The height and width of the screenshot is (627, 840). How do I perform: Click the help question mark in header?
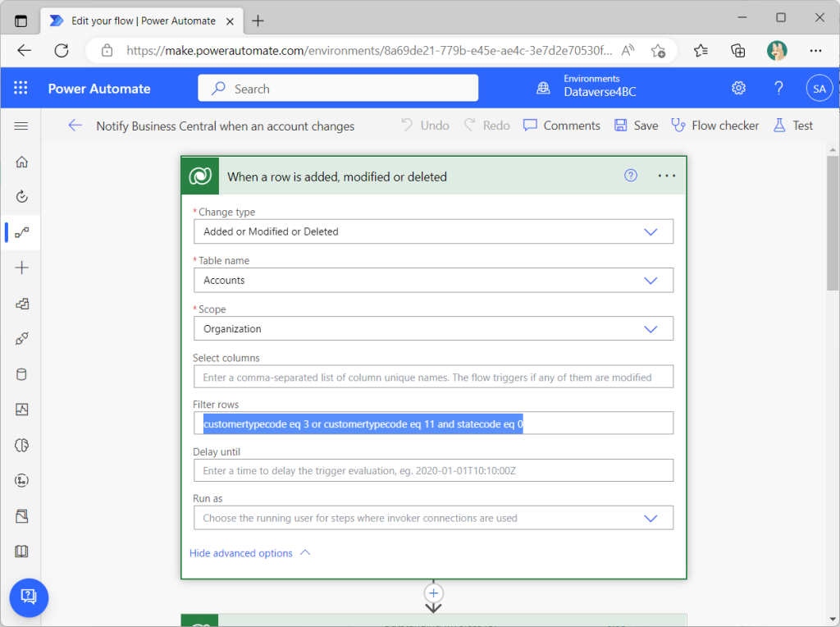coord(778,89)
